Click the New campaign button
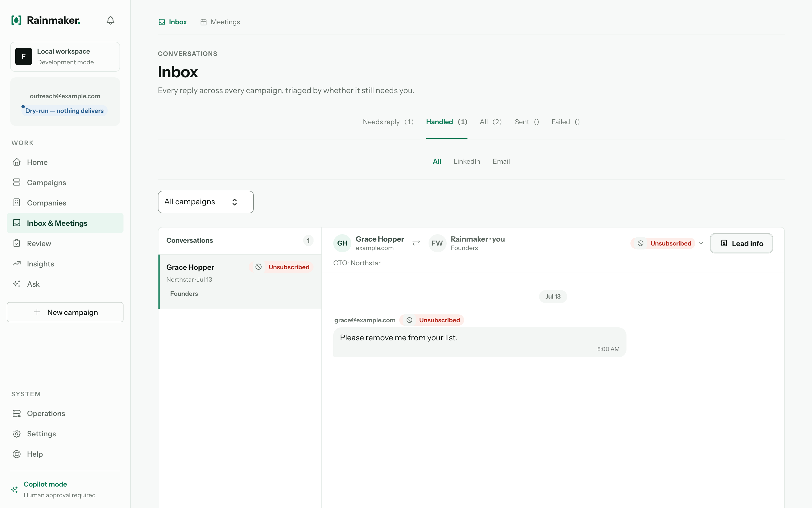812x508 pixels. coord(65,312)
